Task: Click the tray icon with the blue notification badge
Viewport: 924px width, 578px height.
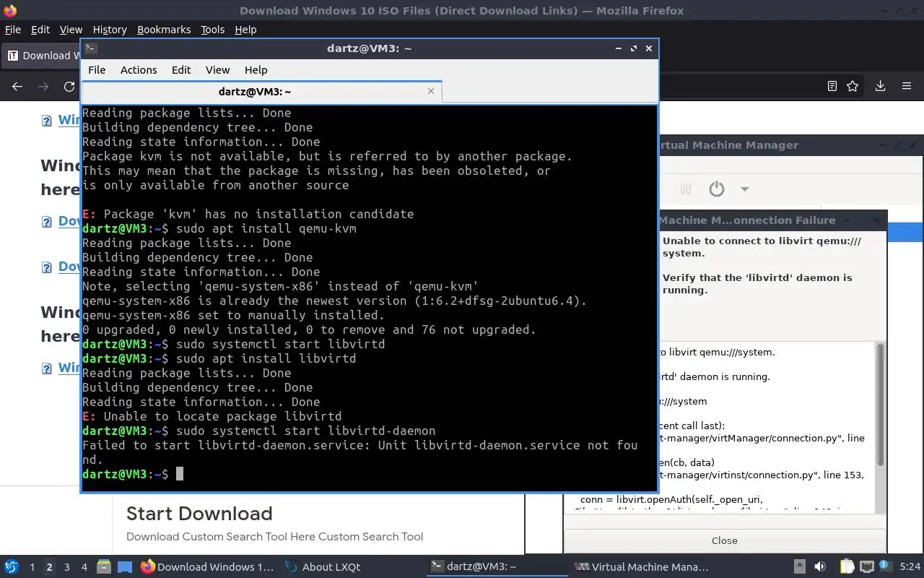Action: [886, 567]
